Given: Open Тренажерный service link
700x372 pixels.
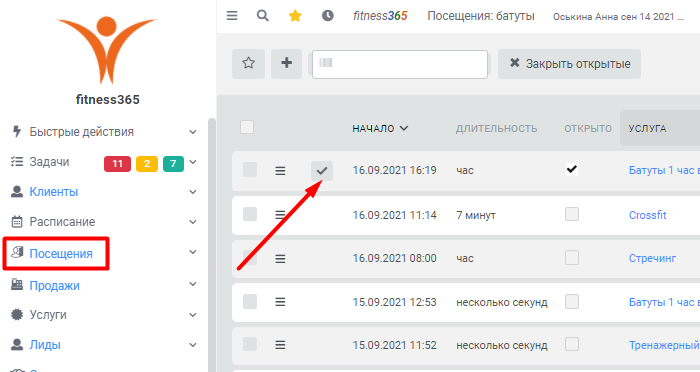Looking at the screenshot, I should coord(664,345).
